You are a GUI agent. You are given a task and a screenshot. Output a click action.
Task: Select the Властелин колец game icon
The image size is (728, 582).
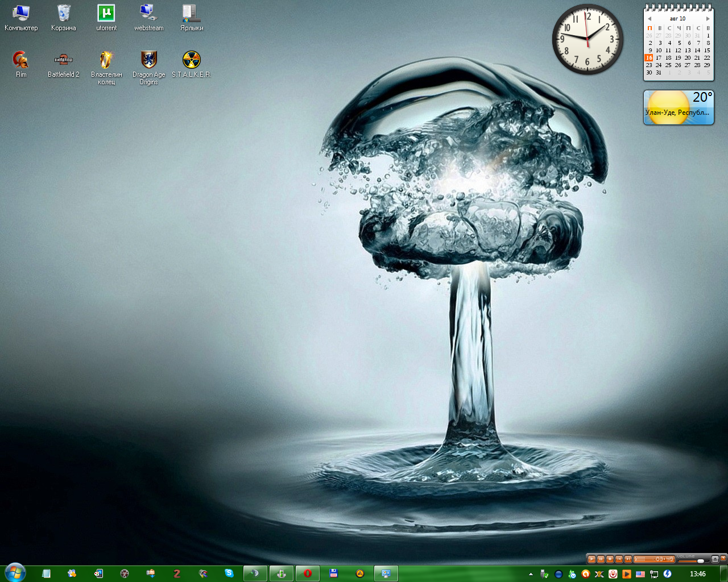coord(106,60)
